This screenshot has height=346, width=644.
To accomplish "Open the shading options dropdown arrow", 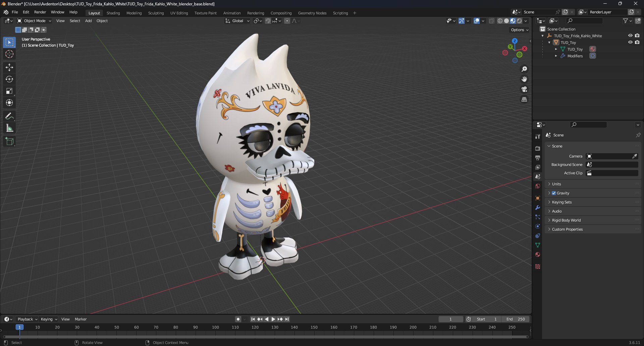I will [526, 21].
